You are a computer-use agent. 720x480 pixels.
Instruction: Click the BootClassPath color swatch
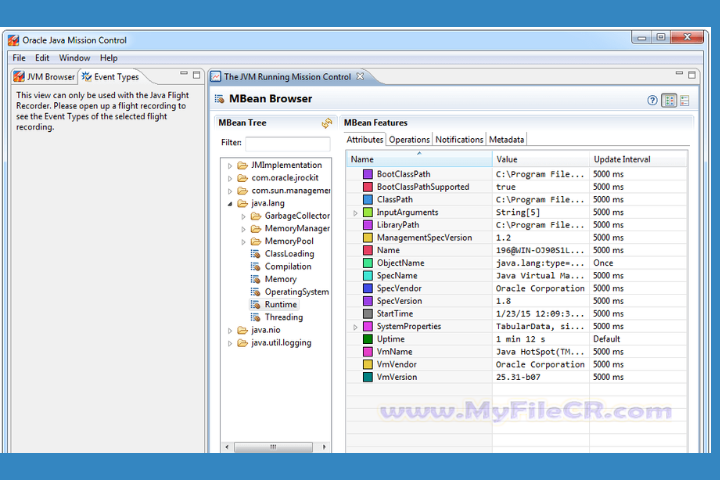tap(368, 174)
